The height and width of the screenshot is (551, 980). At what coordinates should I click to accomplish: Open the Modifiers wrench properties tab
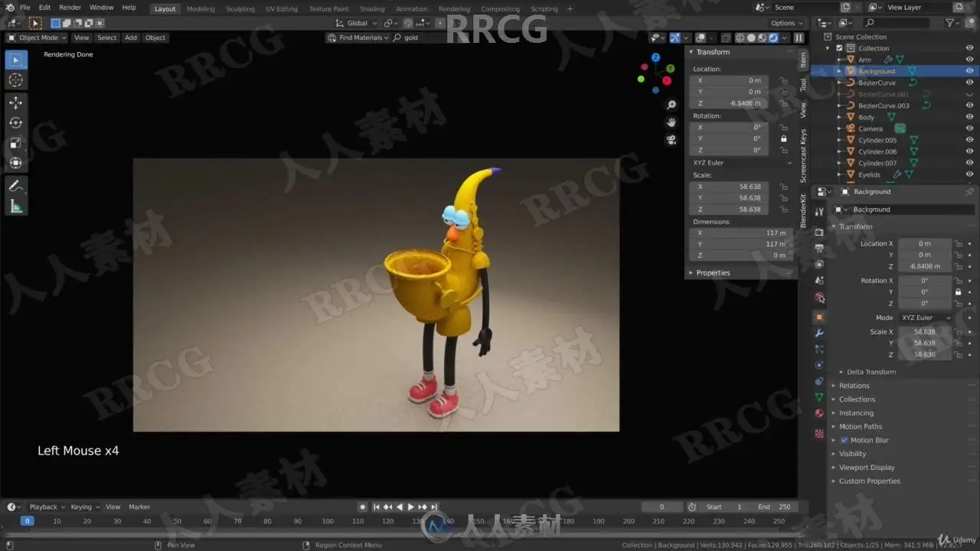point(819,333)
